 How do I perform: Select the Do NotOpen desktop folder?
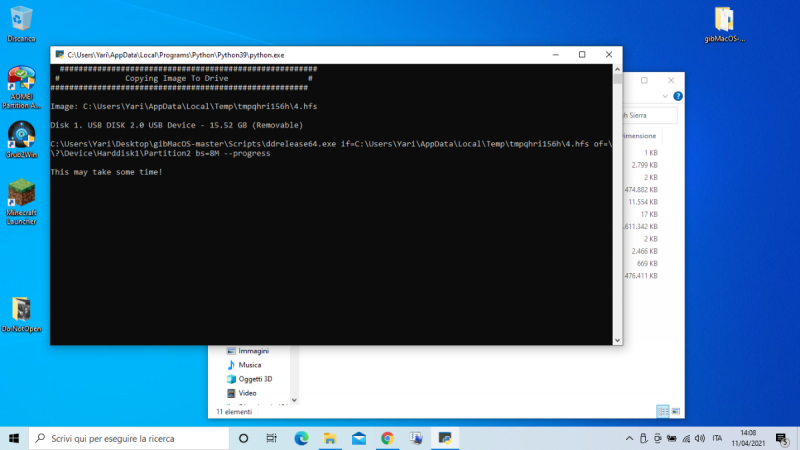click(21, 315)
